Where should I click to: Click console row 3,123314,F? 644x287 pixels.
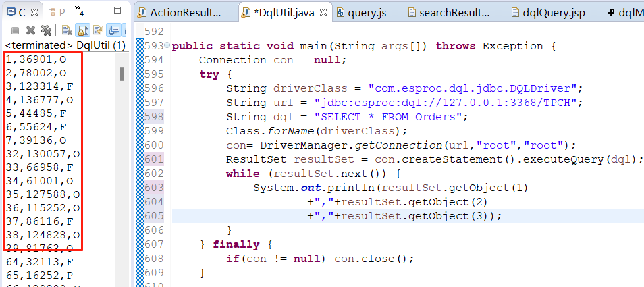(x=39, y=86)
